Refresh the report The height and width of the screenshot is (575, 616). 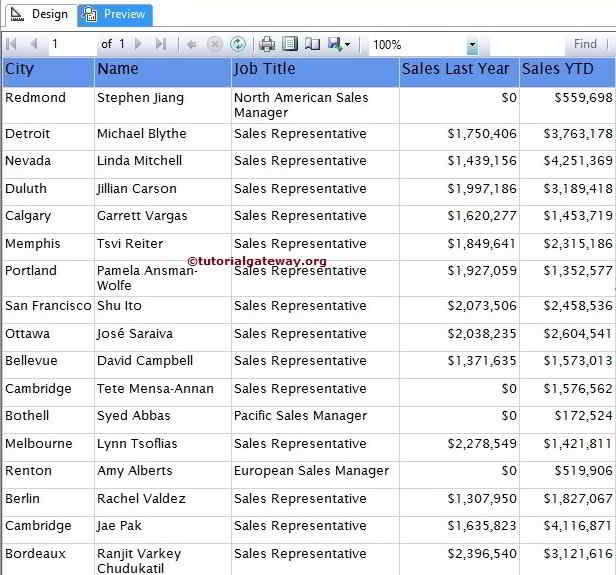tap(238, 44)
